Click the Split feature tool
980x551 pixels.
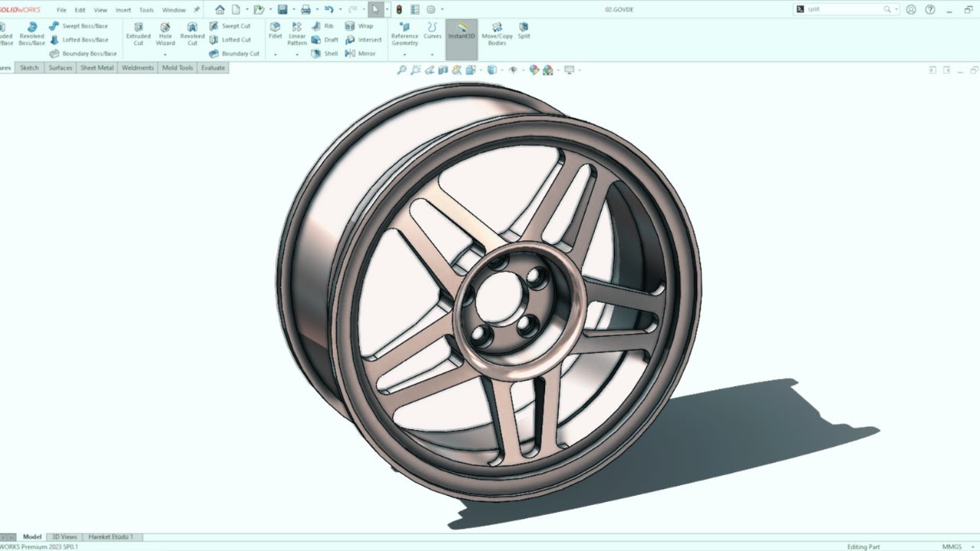click(x=524, y=31)
